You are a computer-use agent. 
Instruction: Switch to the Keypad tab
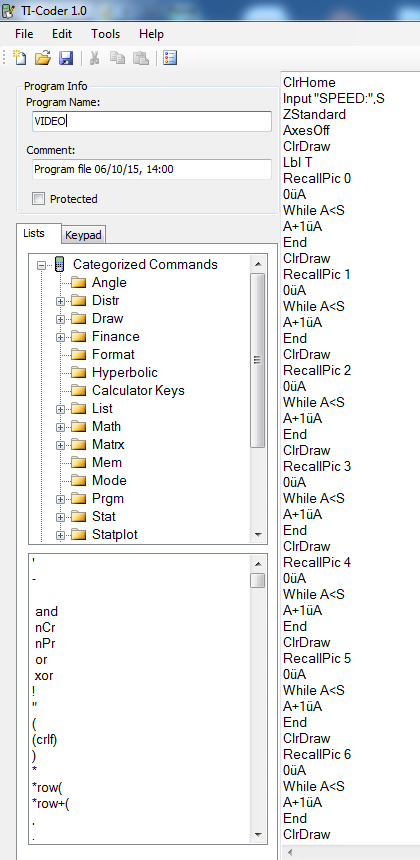[83, 235]
